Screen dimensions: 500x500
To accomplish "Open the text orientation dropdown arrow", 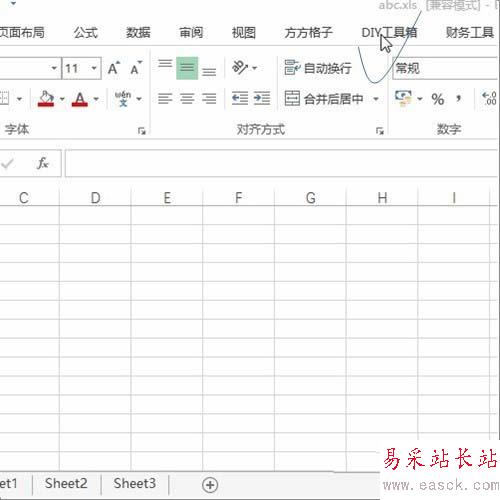I will click(255, 68).
